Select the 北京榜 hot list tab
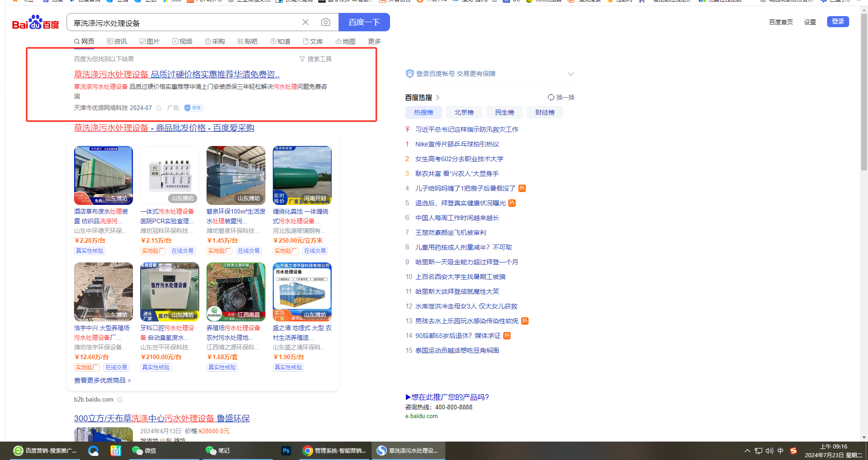The width and height of the screenshot is (868, 460). click(x=464, y=112)
